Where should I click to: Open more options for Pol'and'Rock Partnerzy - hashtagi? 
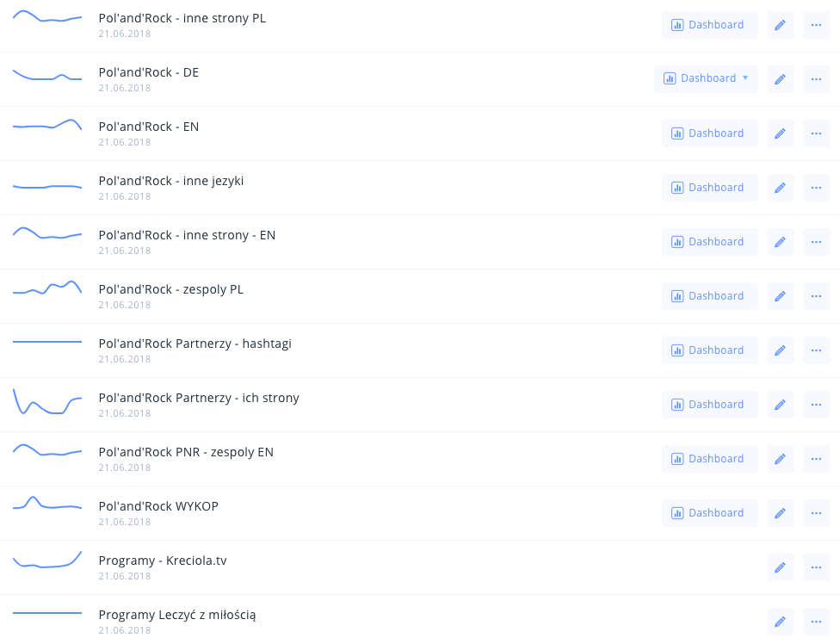coord(816,350)
